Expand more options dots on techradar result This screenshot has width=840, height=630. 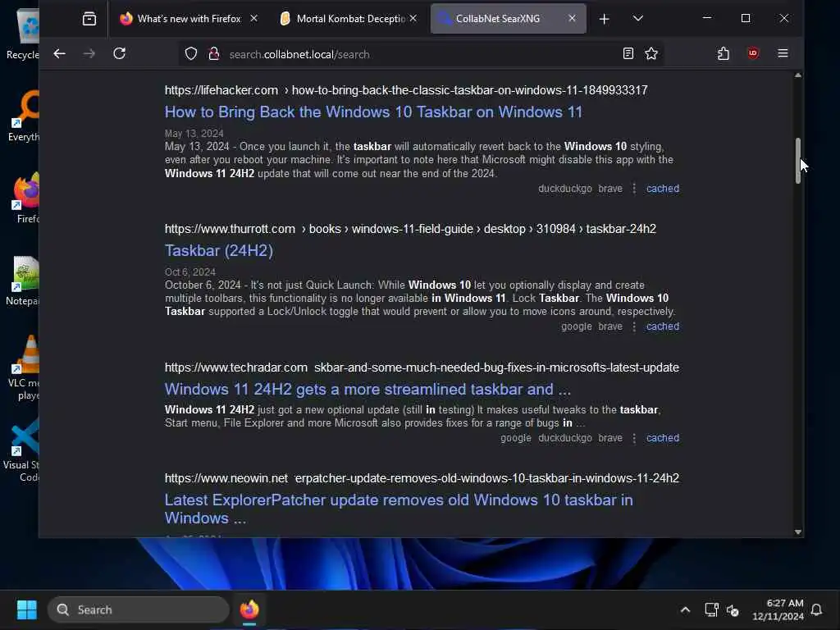[634, 438]
